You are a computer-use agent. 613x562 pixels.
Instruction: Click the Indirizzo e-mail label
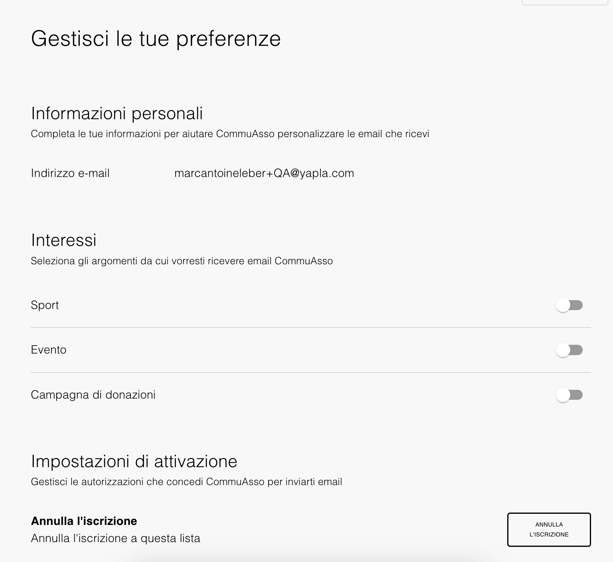pos(70,173)
